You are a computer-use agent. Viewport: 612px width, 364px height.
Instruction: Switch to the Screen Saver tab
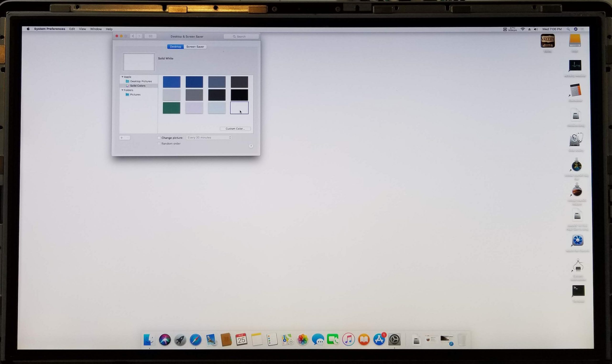pos(195,47)
